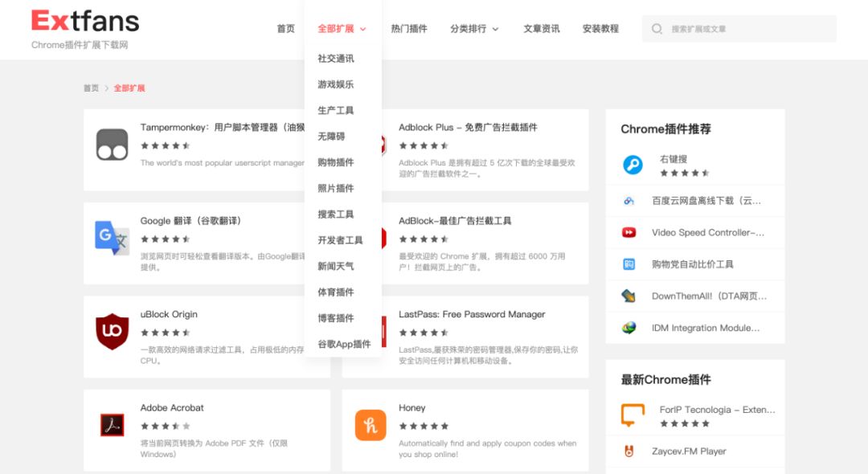Select 体育插件 from dropdown menu
This screenshot has width=868, height=474.
pyautogui.click(x=336, y=292)
